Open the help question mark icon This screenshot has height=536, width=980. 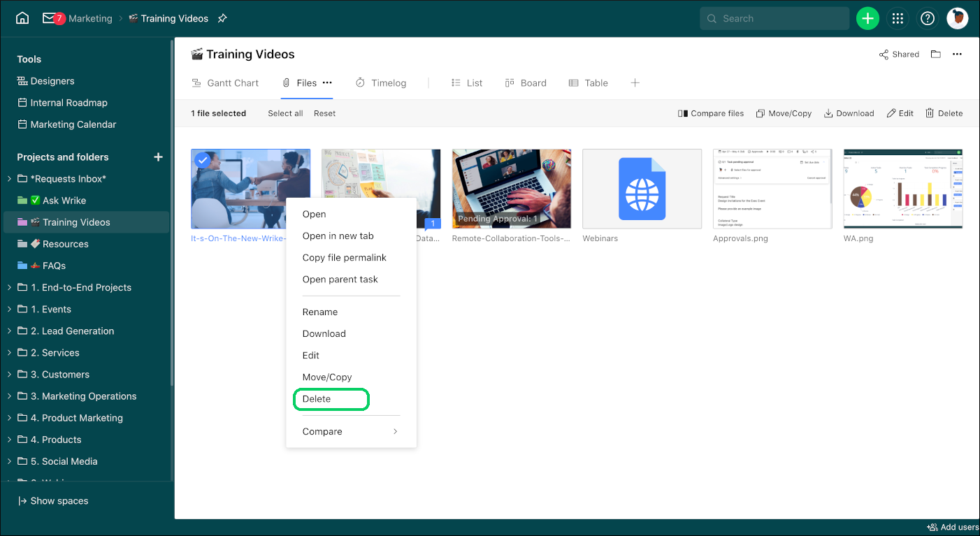coord(928,19)
